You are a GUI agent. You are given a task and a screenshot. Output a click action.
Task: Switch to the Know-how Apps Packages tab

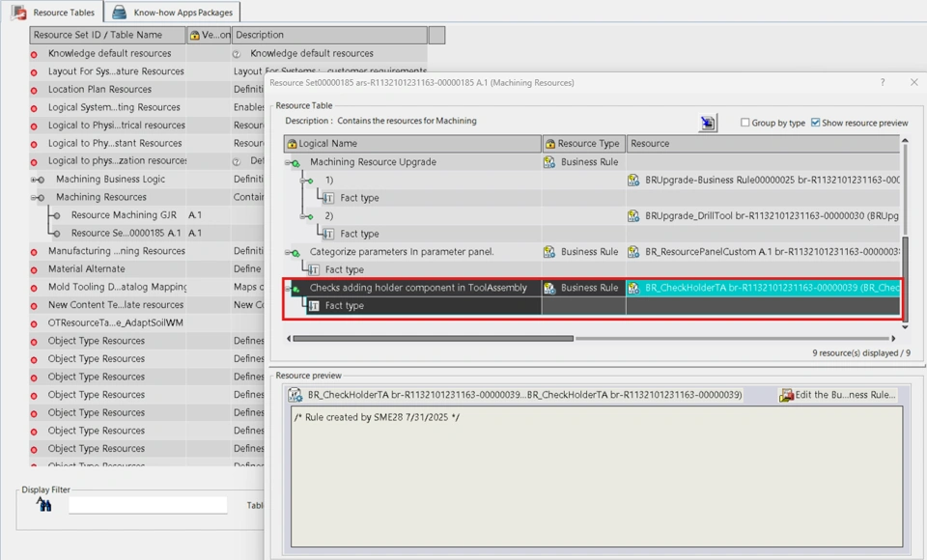point(173,13)
